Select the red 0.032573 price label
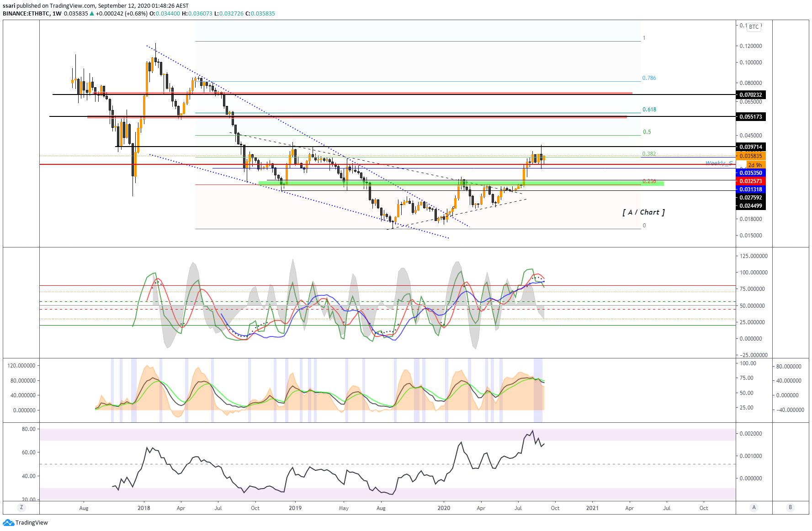Viewport: 812px width, 531px height. coord(751,181)
